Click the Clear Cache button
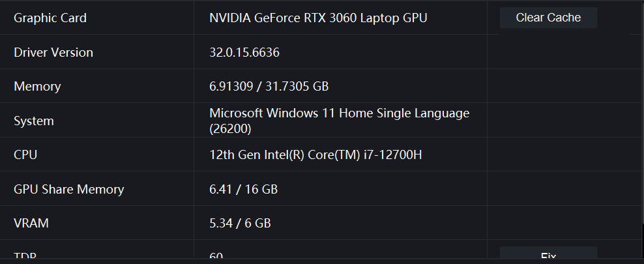This screenshot has height=264, width=644. coord(548,18)
